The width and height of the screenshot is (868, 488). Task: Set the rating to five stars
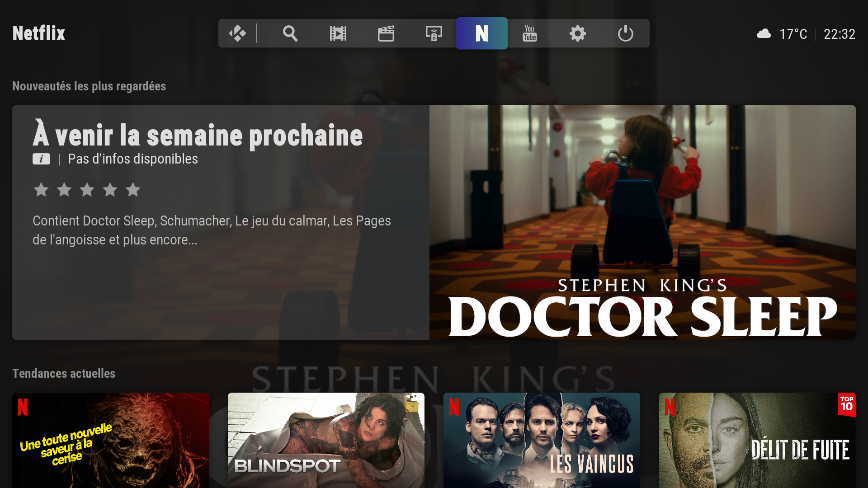point(132,190)
